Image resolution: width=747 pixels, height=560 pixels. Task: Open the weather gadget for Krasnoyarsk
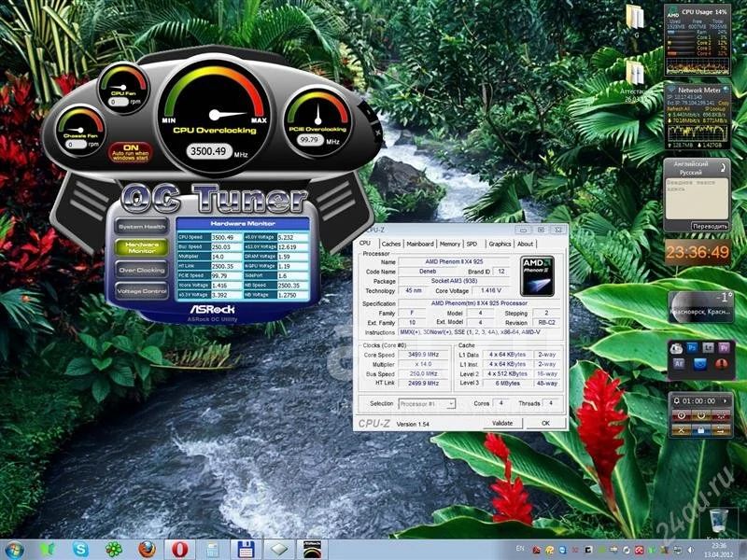pyautogui.click(x=701, y=307)
